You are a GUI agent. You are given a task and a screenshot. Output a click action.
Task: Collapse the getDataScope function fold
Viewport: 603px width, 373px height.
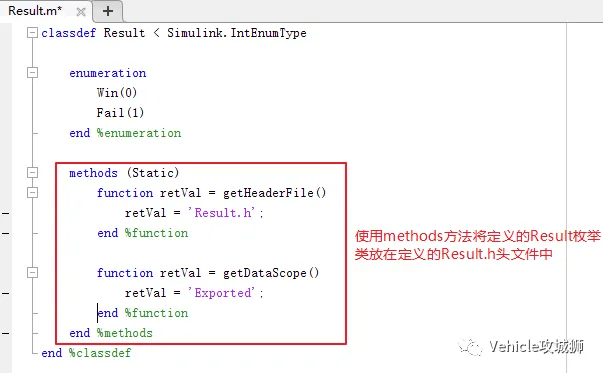click(33, 273)
